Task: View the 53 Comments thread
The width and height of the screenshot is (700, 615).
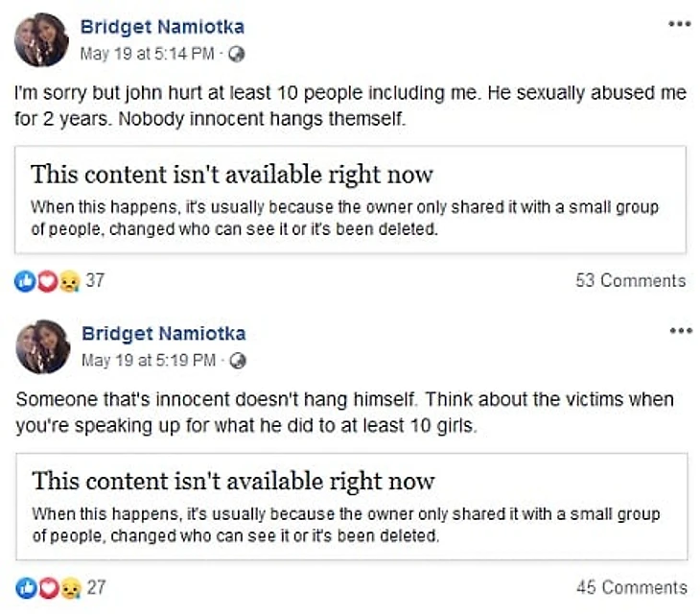Action: point(630,280)
